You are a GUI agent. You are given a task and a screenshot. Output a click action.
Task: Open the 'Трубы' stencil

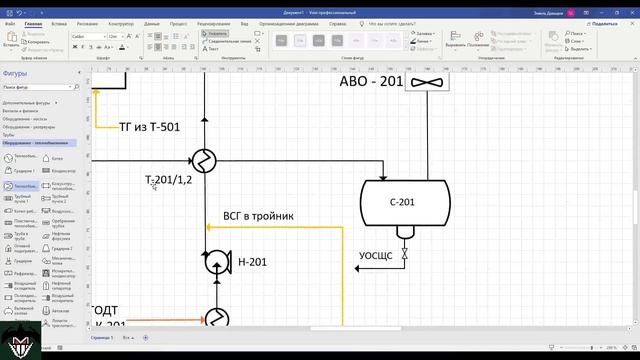(x=9, y=135)
